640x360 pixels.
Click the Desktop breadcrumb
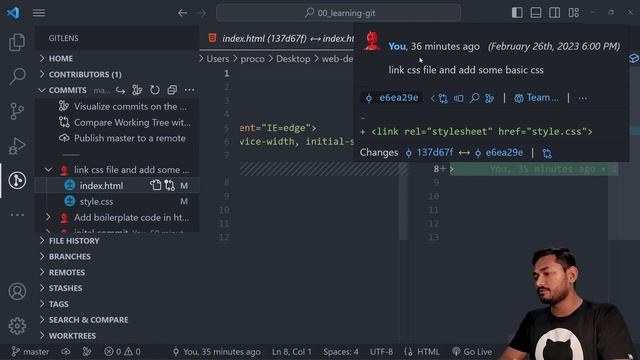(x=293, y=59)
